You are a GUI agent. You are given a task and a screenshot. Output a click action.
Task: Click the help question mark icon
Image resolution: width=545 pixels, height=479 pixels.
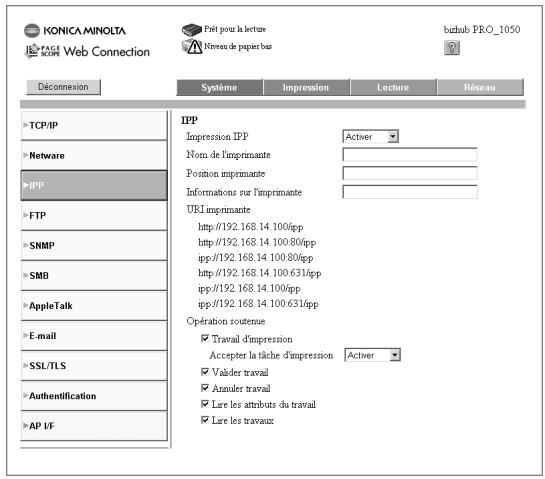452,48
